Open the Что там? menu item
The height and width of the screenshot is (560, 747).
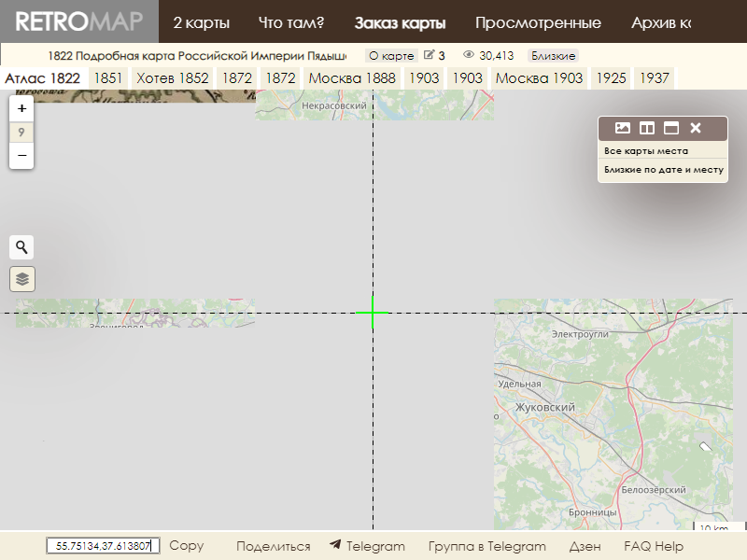291,22
